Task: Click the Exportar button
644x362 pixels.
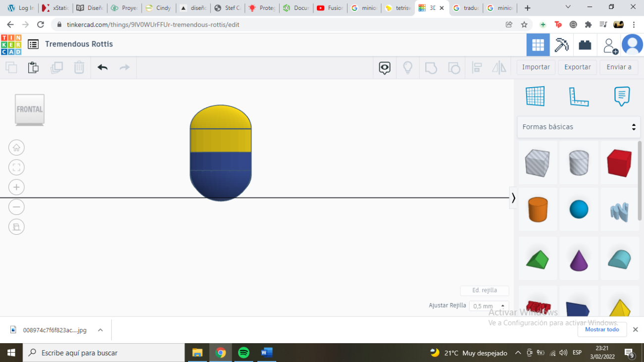Action: 577,67
